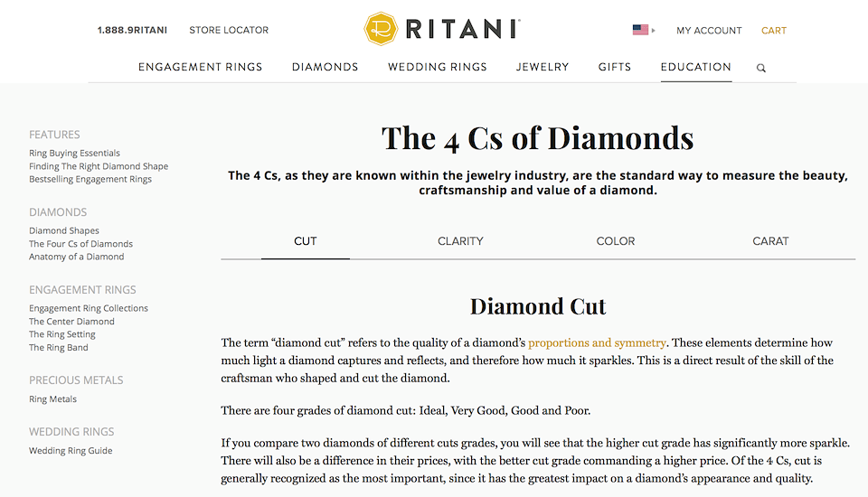Open the Cart link

(x=774, y=31)
